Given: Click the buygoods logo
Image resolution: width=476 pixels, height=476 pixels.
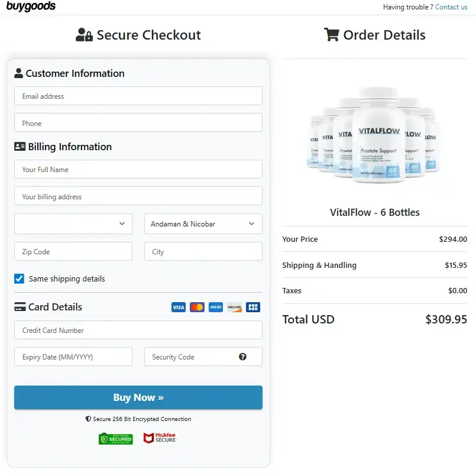Looking at the screenshot, I should (30, 7).
